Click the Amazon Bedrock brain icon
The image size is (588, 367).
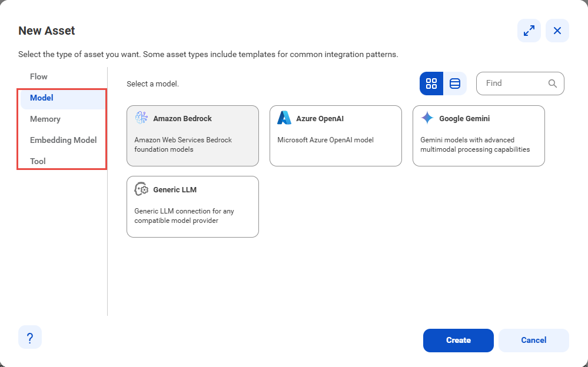click(141, 118)
